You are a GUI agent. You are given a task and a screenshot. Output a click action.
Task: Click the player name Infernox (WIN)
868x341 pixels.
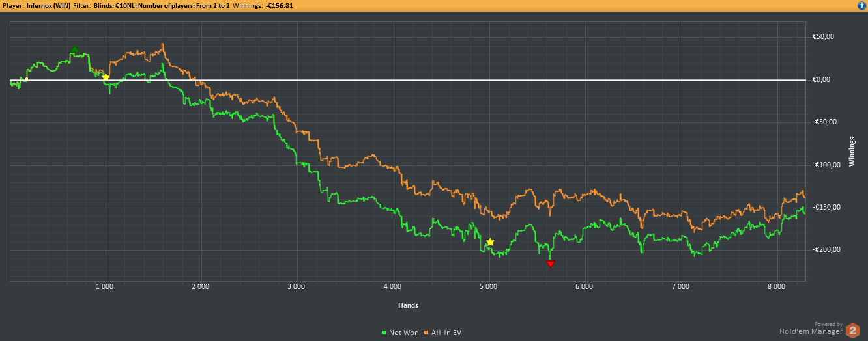[48, 5]
